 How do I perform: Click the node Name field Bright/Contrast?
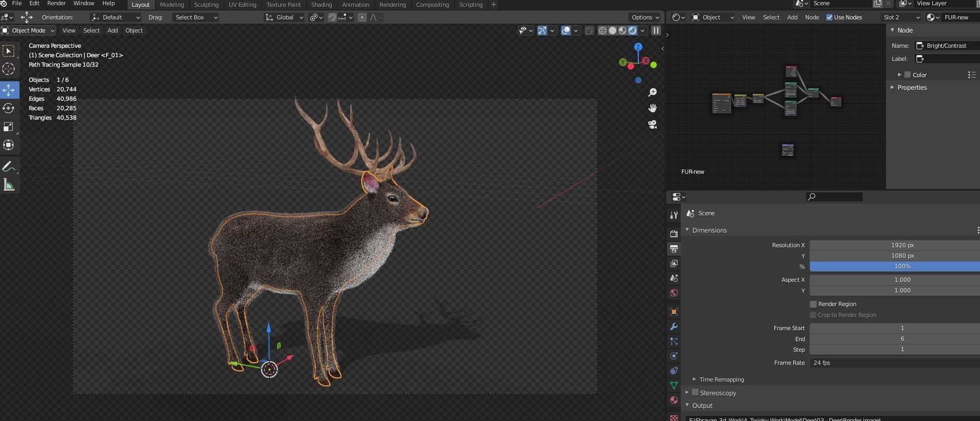[947, 46]
